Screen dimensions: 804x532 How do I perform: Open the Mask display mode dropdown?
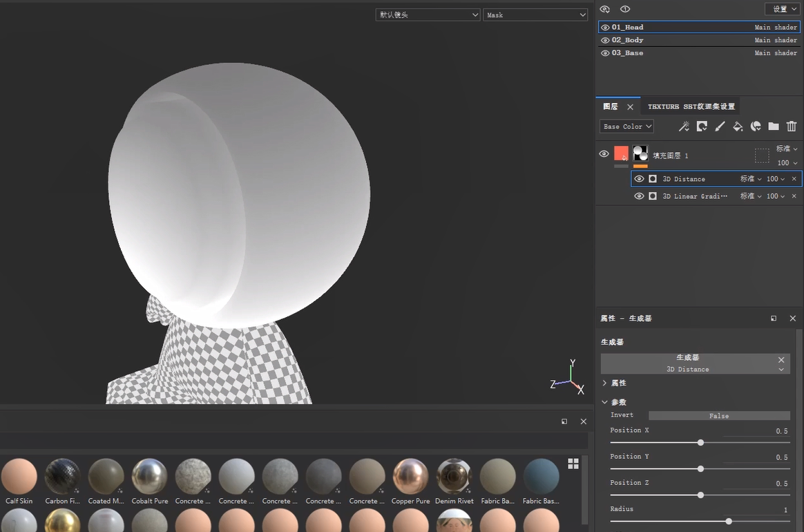pos(535,15)
